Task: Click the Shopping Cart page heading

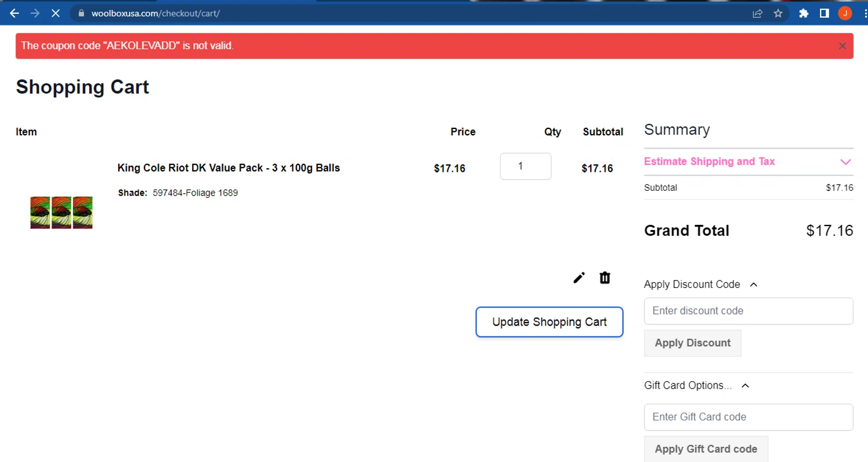Action: coord(82,87)
